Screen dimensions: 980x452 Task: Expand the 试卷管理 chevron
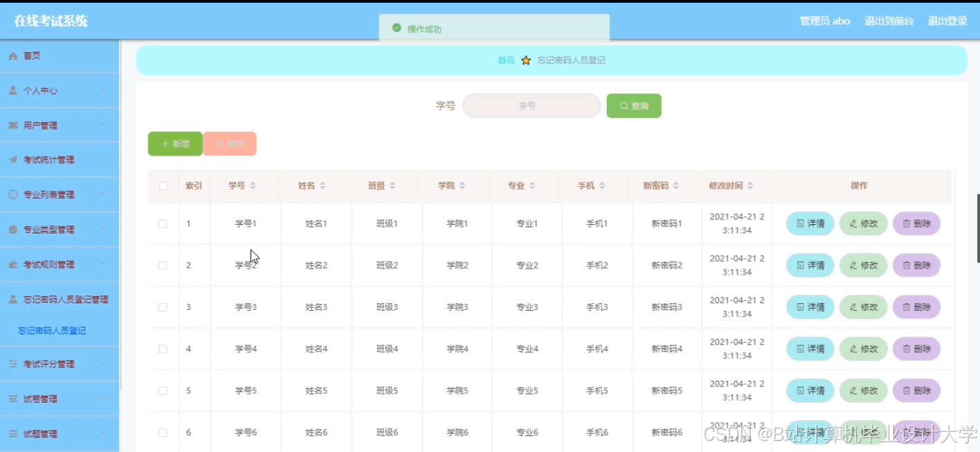(x=103, y=399)
